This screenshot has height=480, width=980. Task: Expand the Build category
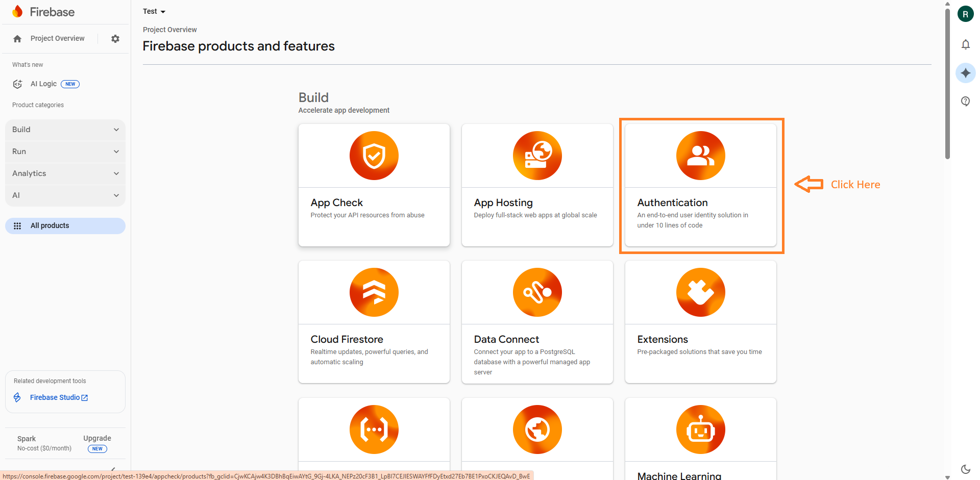click(x=65, y=130)
